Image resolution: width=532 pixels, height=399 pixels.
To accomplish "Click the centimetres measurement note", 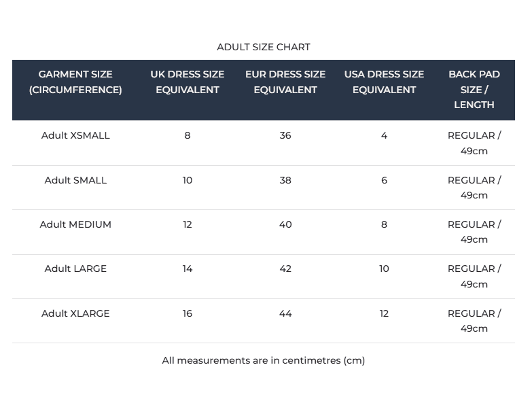I will point(264,360).
